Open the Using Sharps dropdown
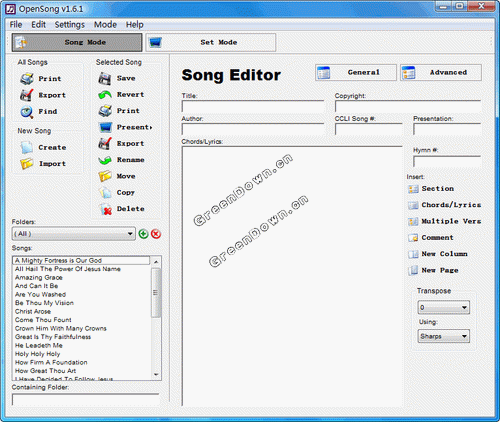500x422 pixels. coord(444,336)
